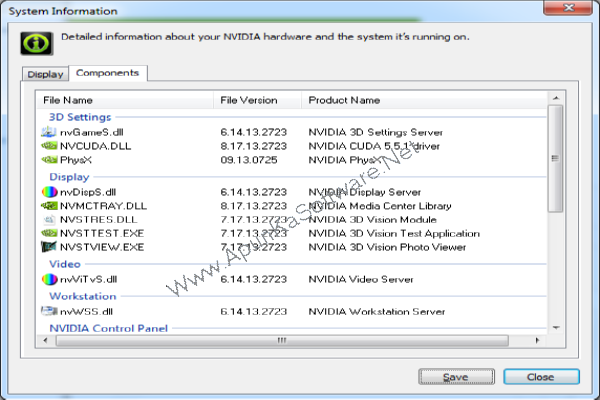
Task: Click the nvDispS.dll color wheel icon
Action: [49, 192]
